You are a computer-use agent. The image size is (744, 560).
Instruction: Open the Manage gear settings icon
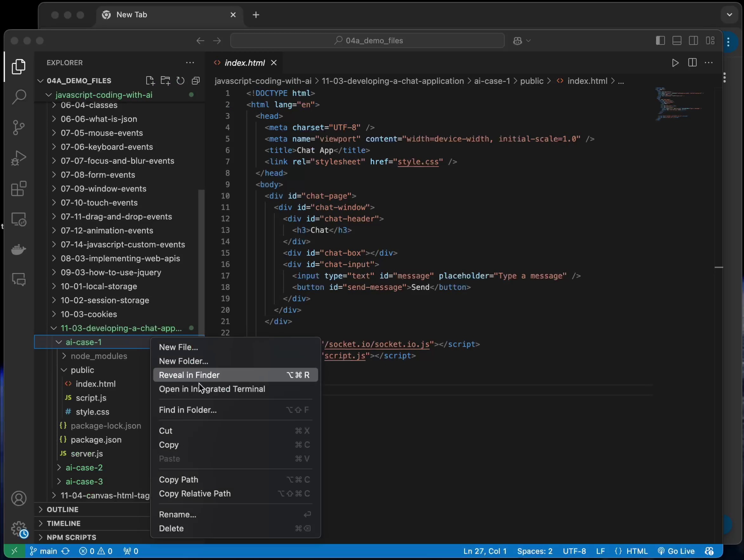click(x=19, y=529)
